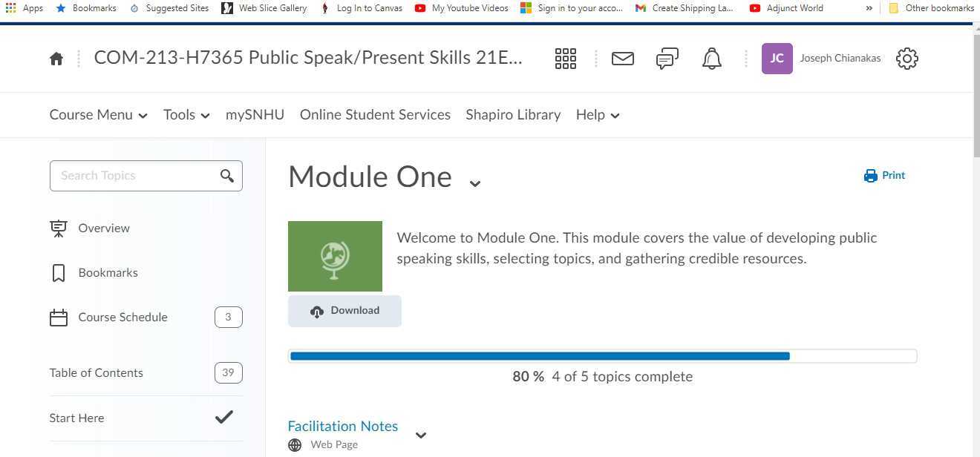This screenshot has width=980, height=457.
Task: Open account settings with the gear icon
Action: tap(906, 58)
